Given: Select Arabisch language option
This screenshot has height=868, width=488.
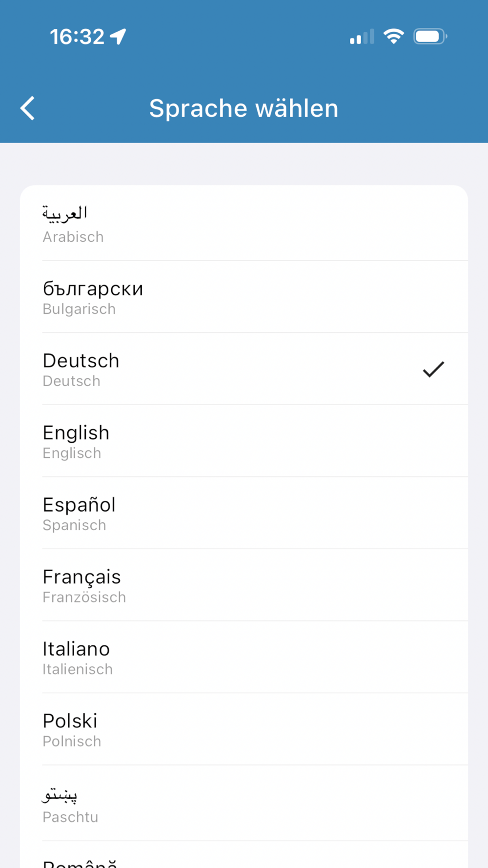Looking at the screenshot, I should coord(244,224).
